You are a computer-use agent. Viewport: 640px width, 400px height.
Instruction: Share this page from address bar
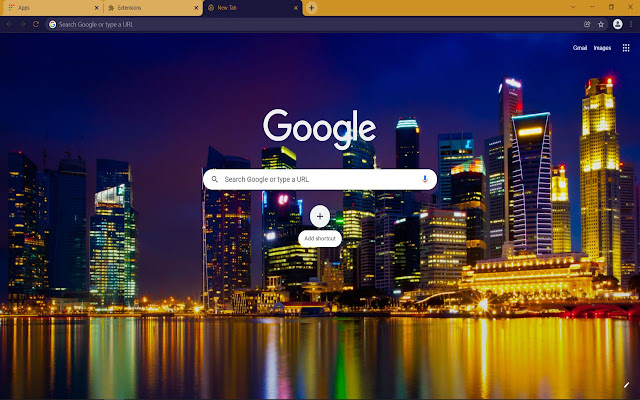pyautogui.click(x=587, y=24)
